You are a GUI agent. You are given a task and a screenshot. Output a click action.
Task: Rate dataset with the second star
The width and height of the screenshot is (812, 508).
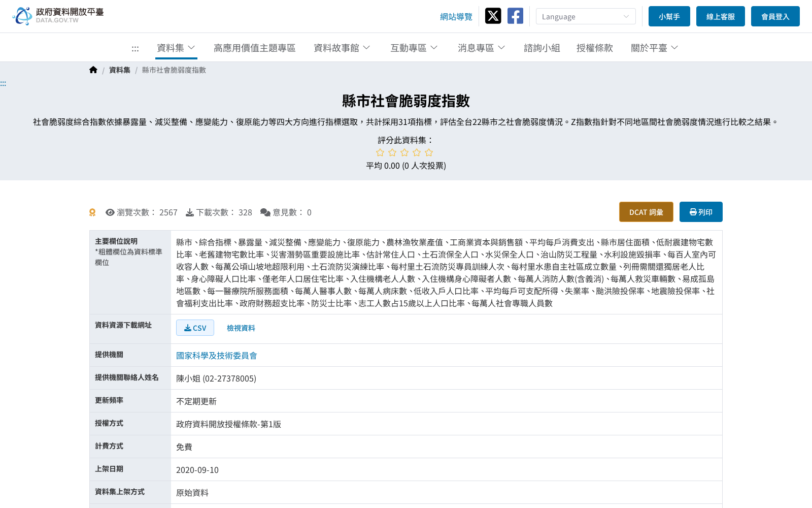(x=392, y=152)
